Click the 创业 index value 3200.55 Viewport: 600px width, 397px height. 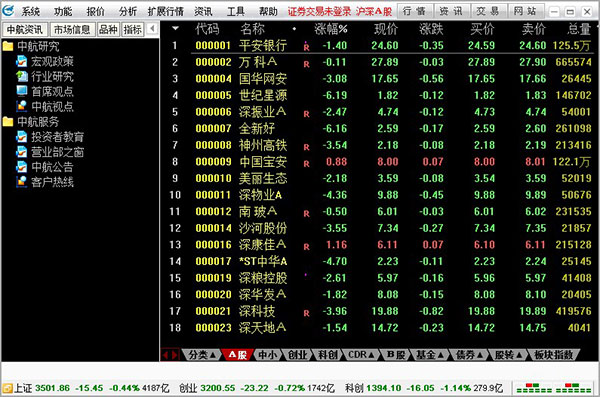[x=218, y=388]
